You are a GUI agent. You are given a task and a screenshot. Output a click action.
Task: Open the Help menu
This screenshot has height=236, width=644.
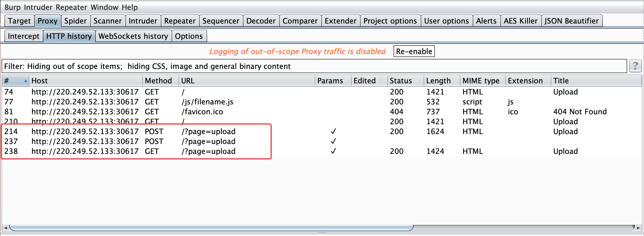coord(130,7)
